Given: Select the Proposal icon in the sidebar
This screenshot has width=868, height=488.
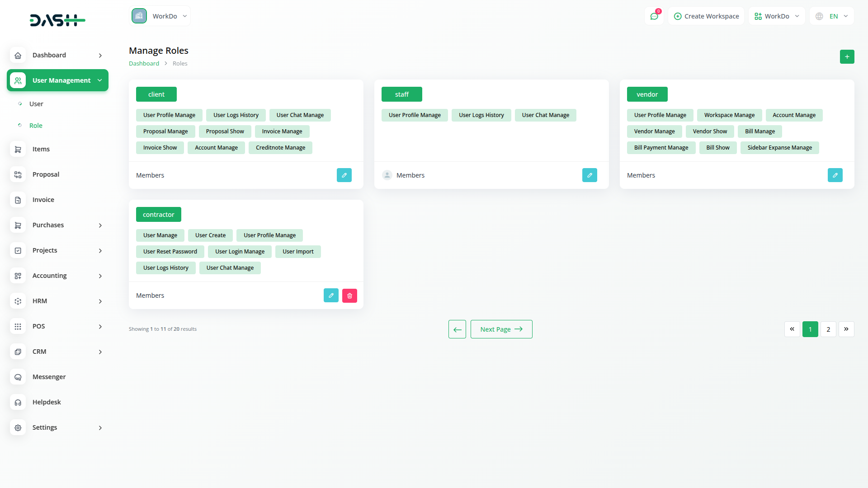Looking at the screenshot, I should [18, 174].
